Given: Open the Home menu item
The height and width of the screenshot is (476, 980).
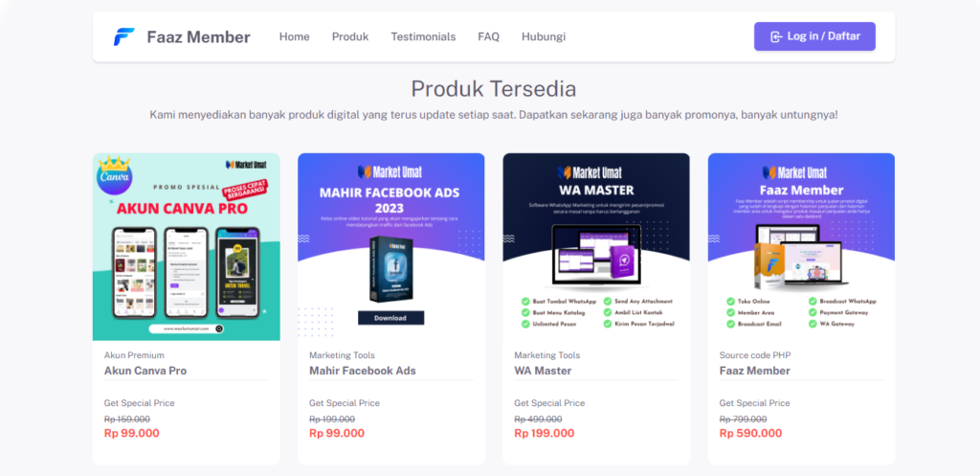Looking at the screenshot, I should point(295,37).
